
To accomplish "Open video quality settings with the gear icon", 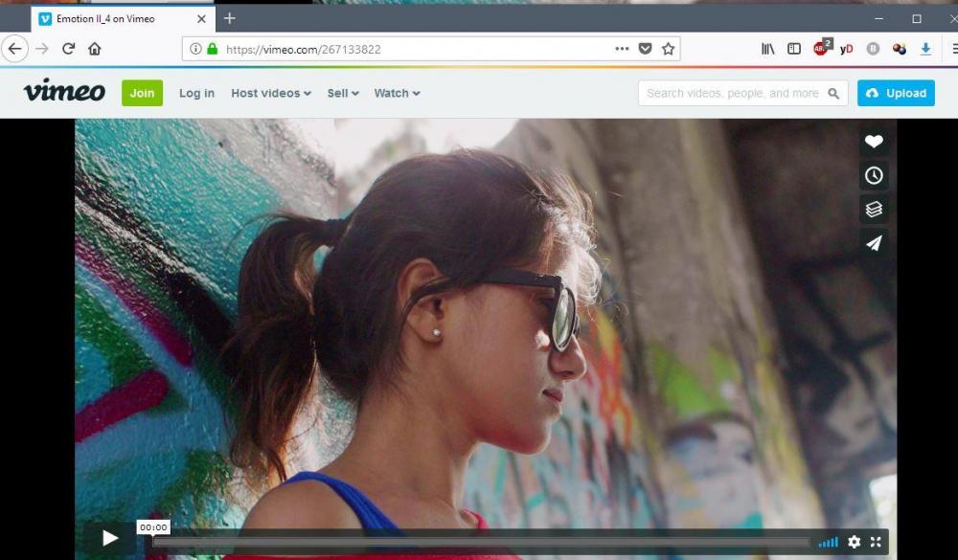I will tap(855, 540).
